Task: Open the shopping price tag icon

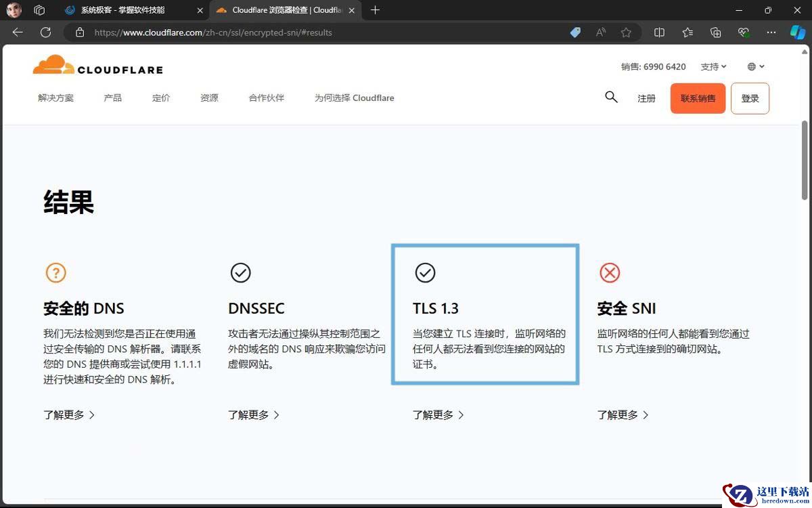Action: coord(575,32)
